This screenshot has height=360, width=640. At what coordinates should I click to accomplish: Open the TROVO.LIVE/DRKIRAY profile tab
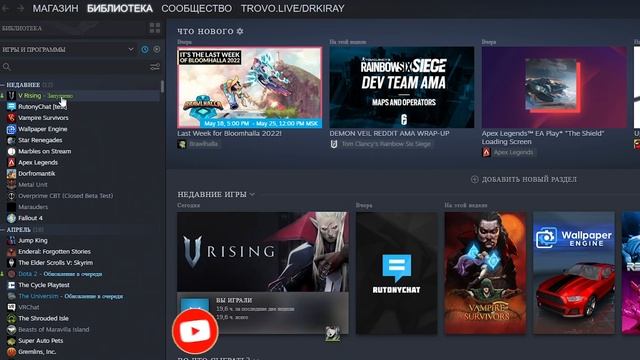point(292,8)
